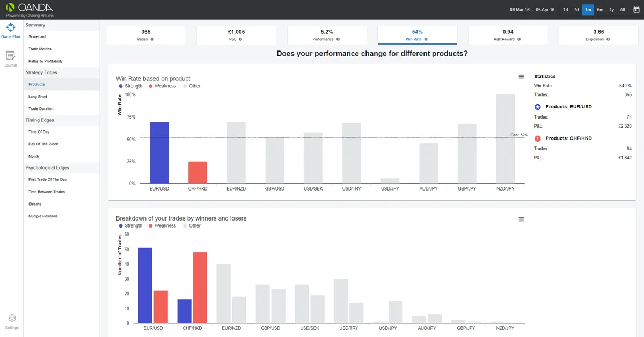Toggle Other legend in Breakdown chart

[192, 226]
